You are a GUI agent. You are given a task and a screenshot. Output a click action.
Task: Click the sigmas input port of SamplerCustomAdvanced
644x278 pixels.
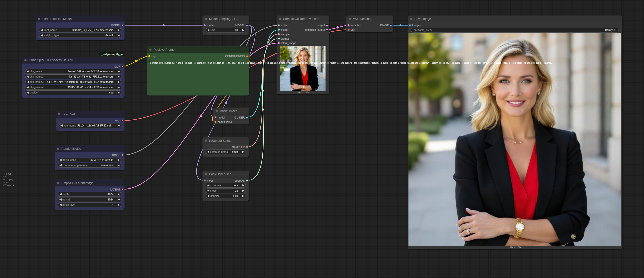(279, 39)
